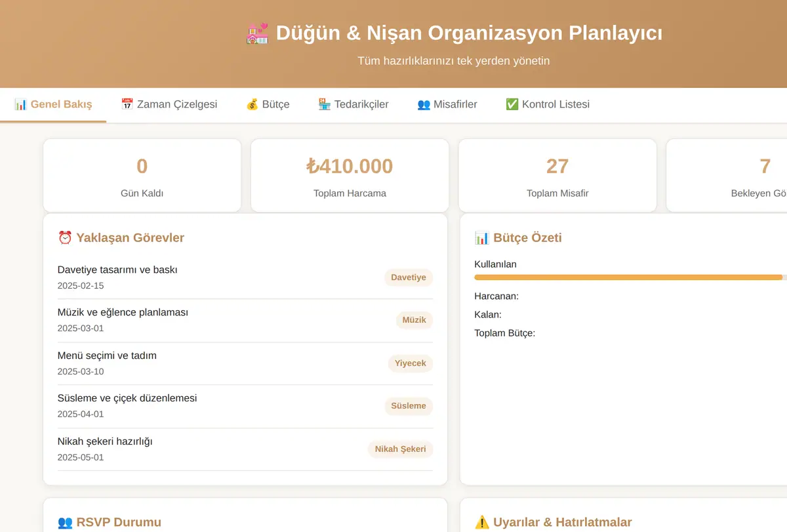Open the Bütçe tab
Image resolution: width=787 pixels, height=532 pixels.
point(268,104)
